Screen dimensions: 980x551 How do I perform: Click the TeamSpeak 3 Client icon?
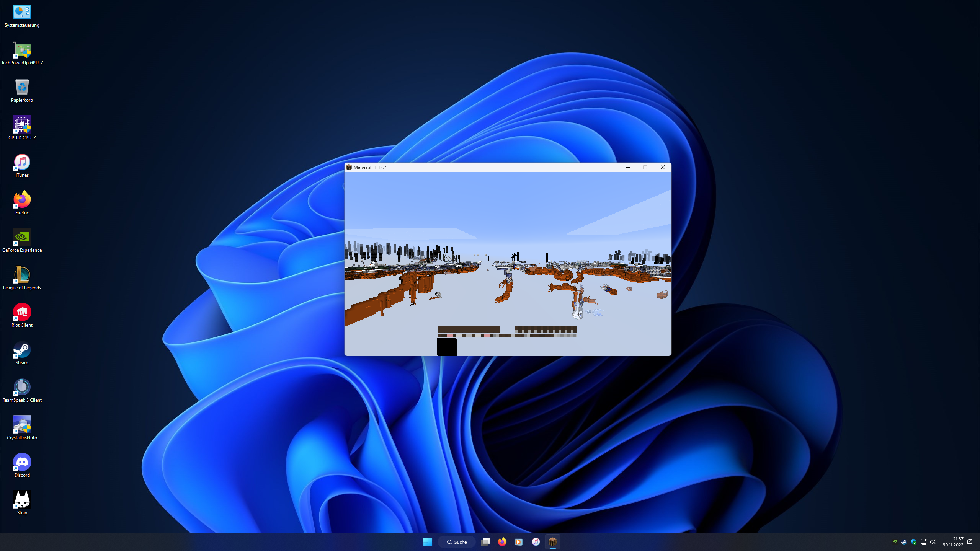click(22, 387)
